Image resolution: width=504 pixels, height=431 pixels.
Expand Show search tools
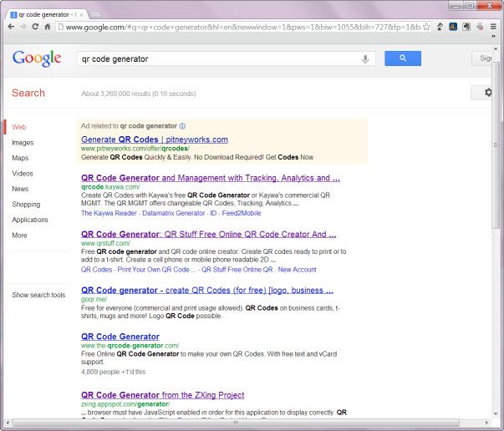38,295
